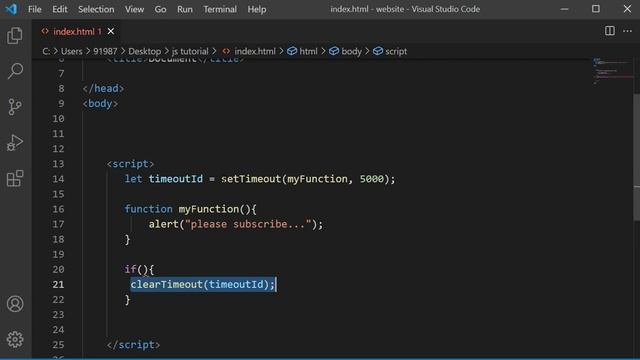Minimize the Visual Studio Code window
The height and width of the screenshot is (360, 640).
point(564,9)
